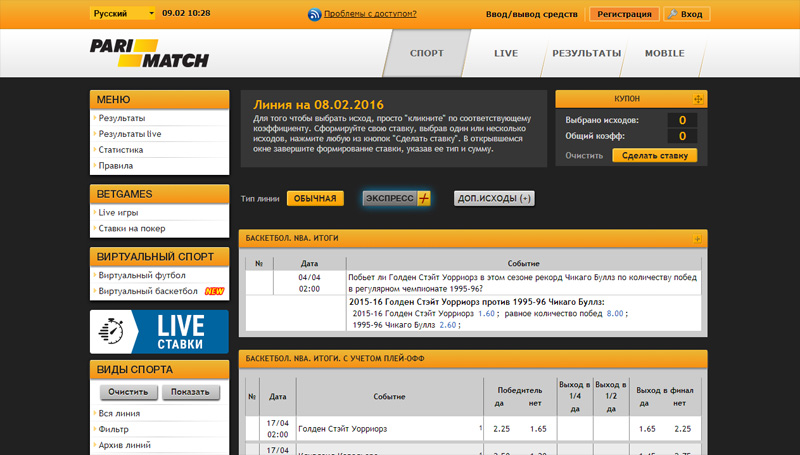Select odds 8.00 for equal wins
This screenshot has height=455, width=800.
pos(615,313)
